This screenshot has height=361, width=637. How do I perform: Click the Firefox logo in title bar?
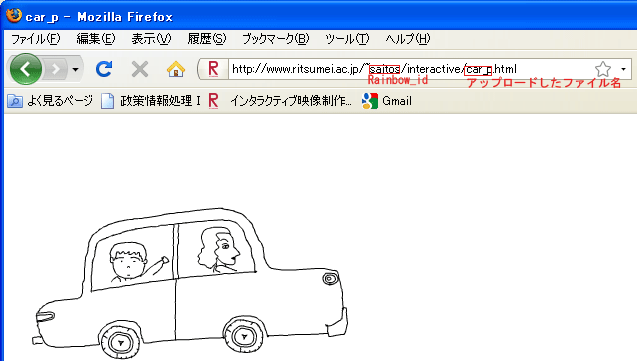[x=14, y=15]
